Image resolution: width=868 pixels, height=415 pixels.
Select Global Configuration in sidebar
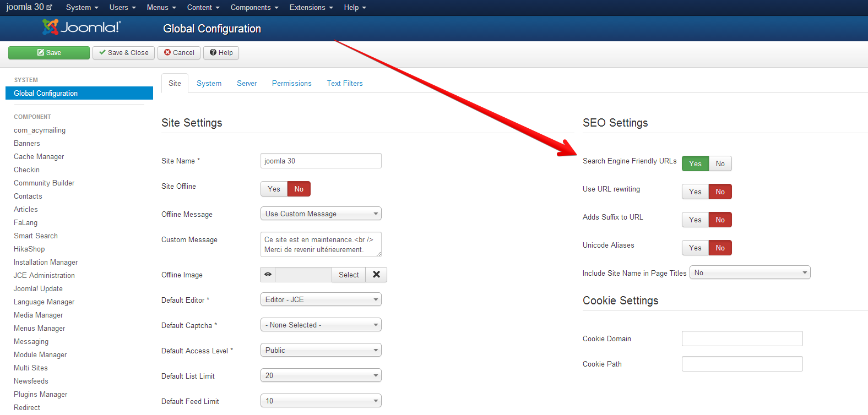coord(79,93)
